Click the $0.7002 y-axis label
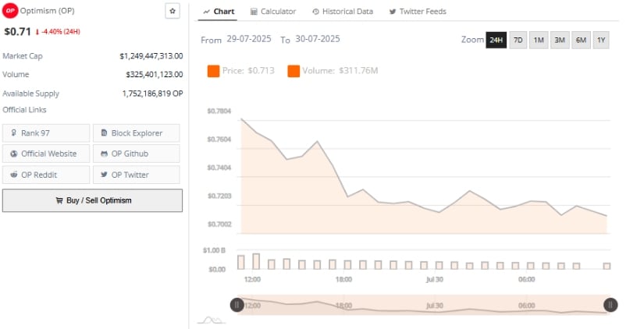This screenshot has height=329, width=644. 219,224
